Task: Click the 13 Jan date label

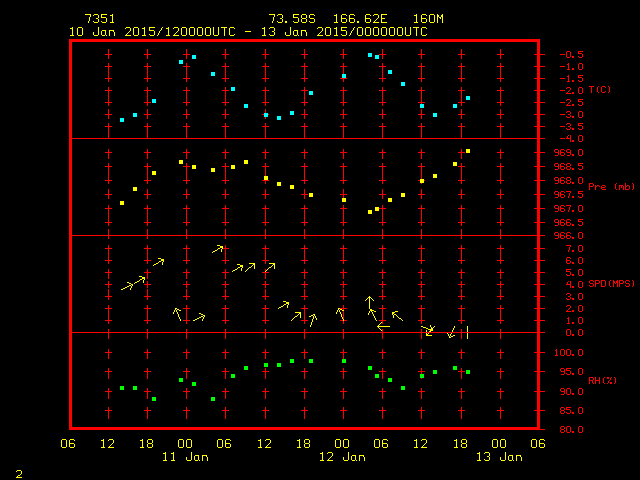Action: click(498, 457)
